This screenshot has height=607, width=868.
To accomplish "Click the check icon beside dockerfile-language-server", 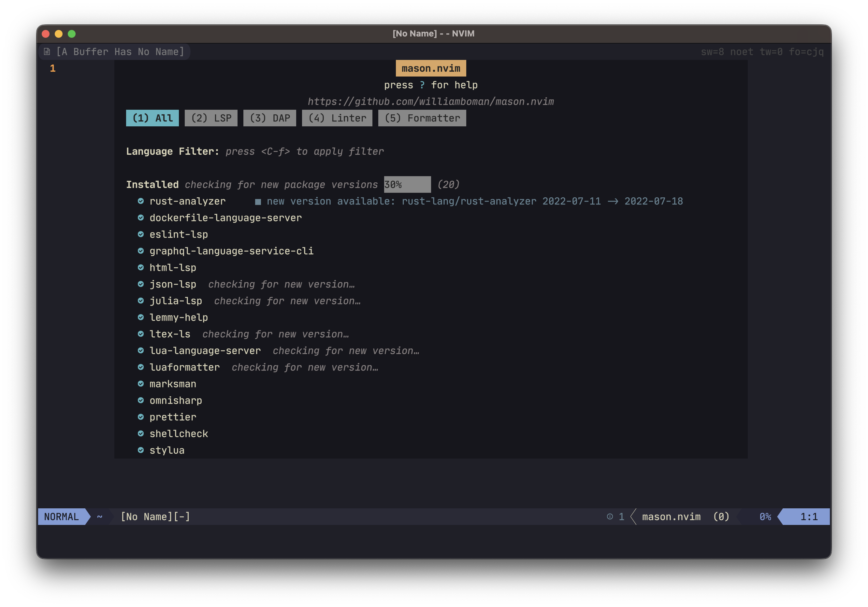I will click(141, 218).
